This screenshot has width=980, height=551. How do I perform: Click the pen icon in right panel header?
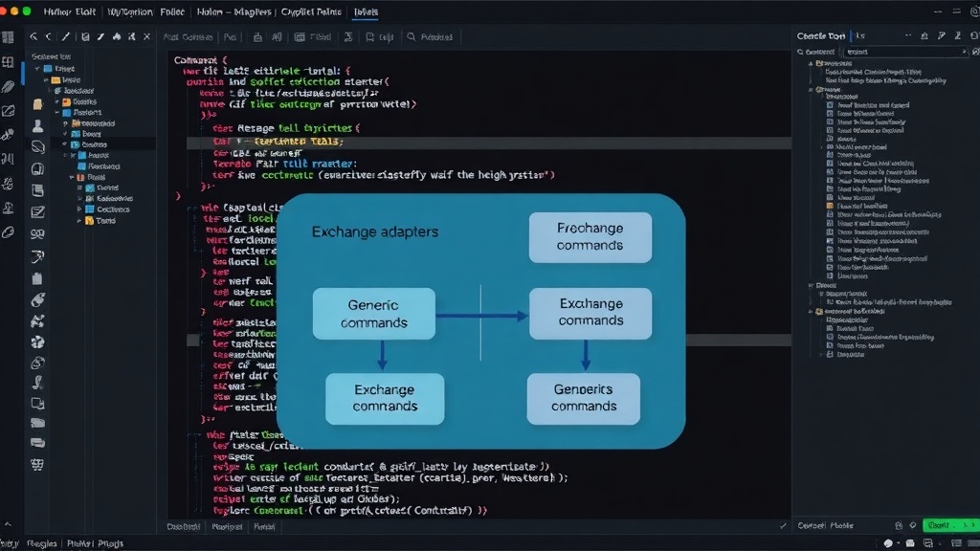pos(942,36)
